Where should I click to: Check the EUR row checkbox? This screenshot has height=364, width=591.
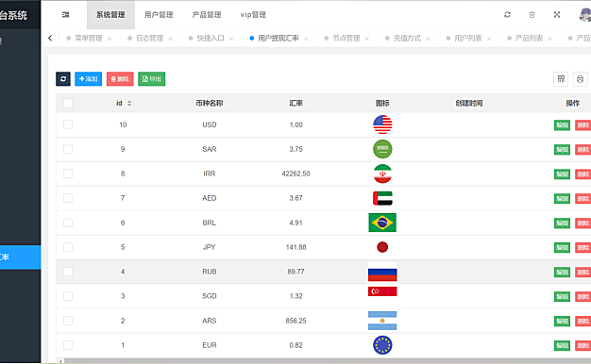pos(68,345)
